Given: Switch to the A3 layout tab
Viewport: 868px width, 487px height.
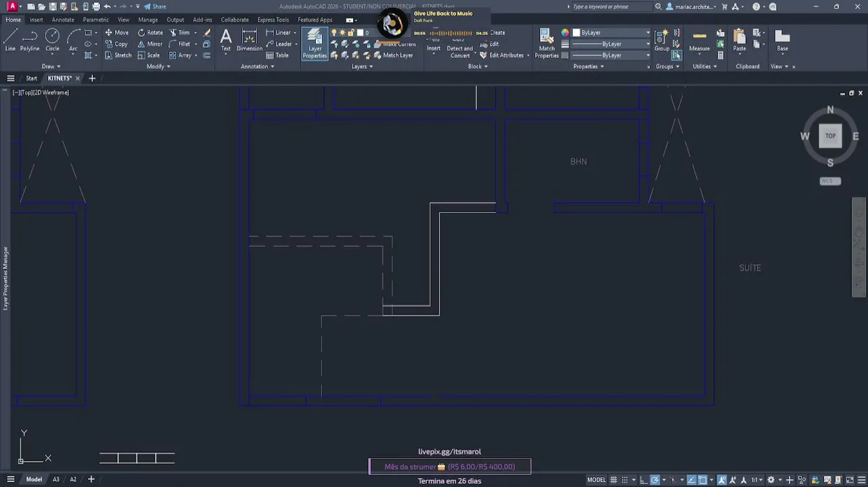Looking at the screenshot, I should (56, 480).
